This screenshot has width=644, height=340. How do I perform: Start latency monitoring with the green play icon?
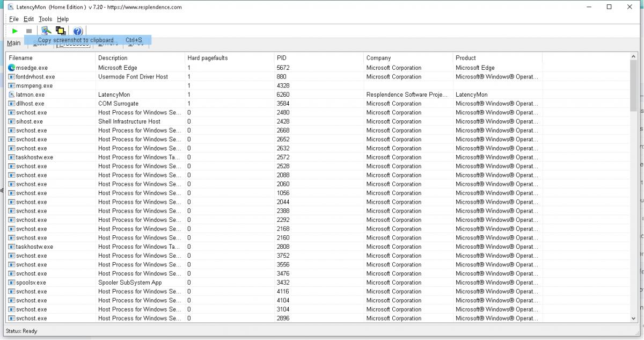(x=15, y=31)
